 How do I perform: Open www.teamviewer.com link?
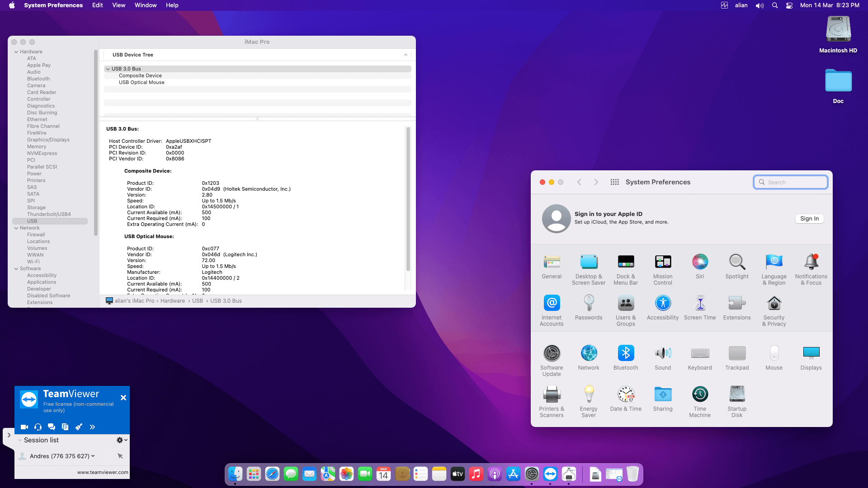103,472
